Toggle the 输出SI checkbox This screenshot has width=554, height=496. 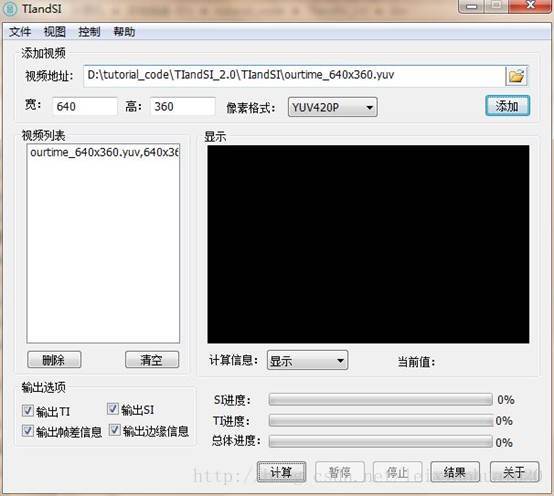coord(113,409)
